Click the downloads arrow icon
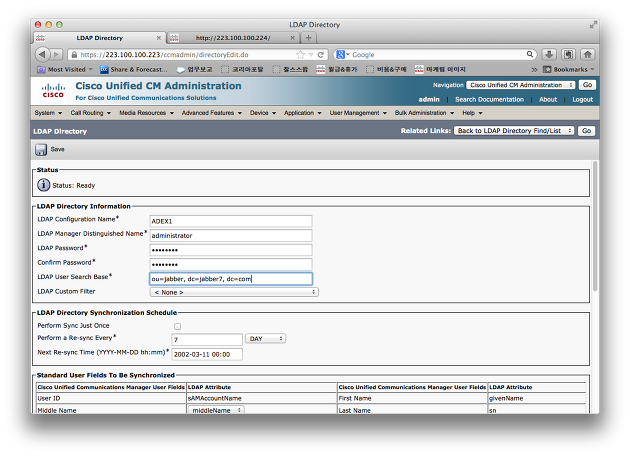This screenshot has width=630, height=456. pyautogui.click(x=549, y=54)
